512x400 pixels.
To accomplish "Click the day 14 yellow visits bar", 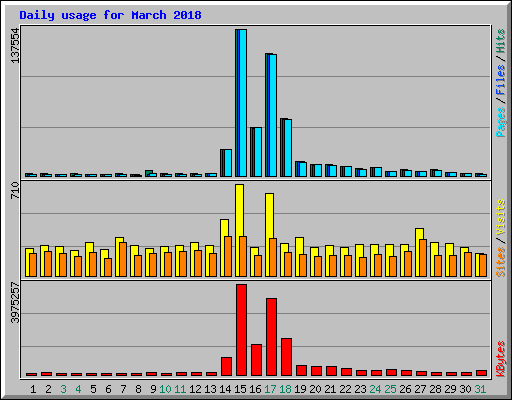I will click(x=224, y=228).
